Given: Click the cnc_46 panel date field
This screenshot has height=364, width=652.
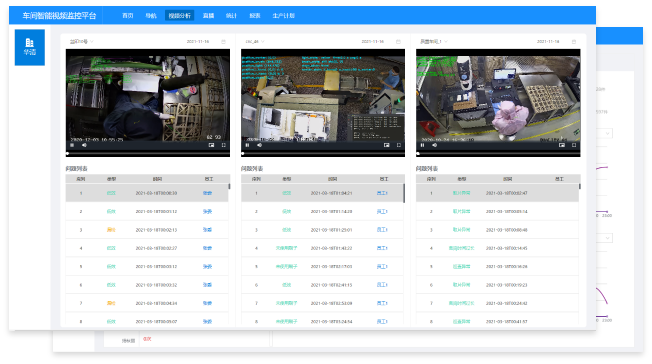Looking at the screenshot, I should pyautogui.click(x=373, y=42).
